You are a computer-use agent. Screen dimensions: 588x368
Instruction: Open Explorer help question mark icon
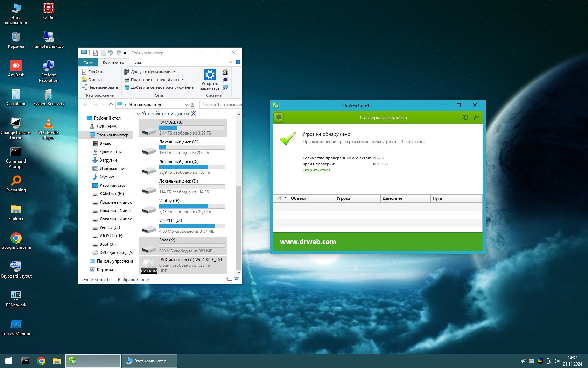[238, 62]
